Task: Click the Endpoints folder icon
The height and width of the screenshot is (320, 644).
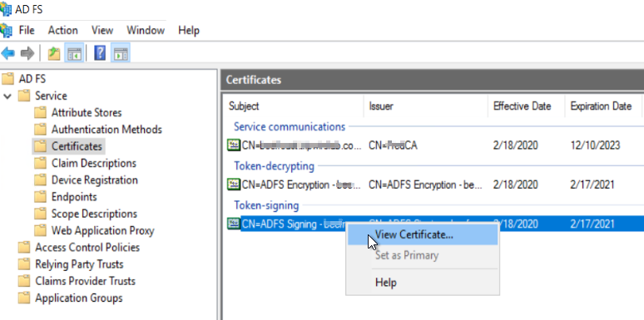Action: coord(40,196)
